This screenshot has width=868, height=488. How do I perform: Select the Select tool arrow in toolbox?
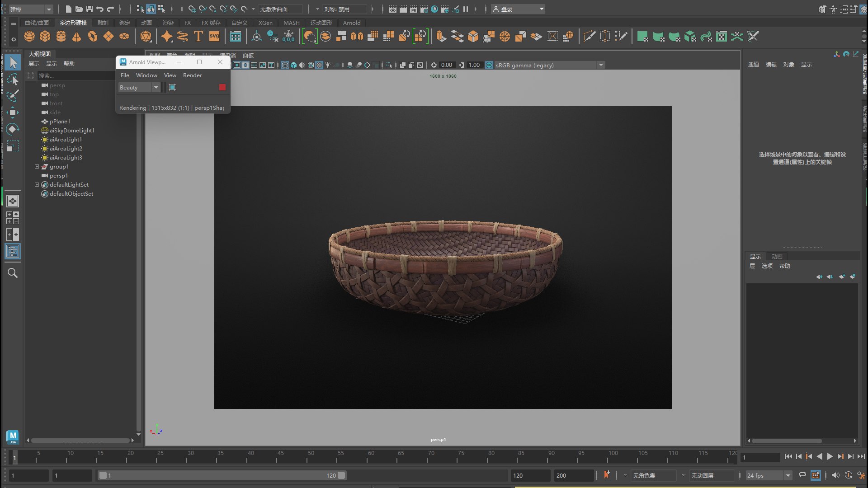[13, 62]
